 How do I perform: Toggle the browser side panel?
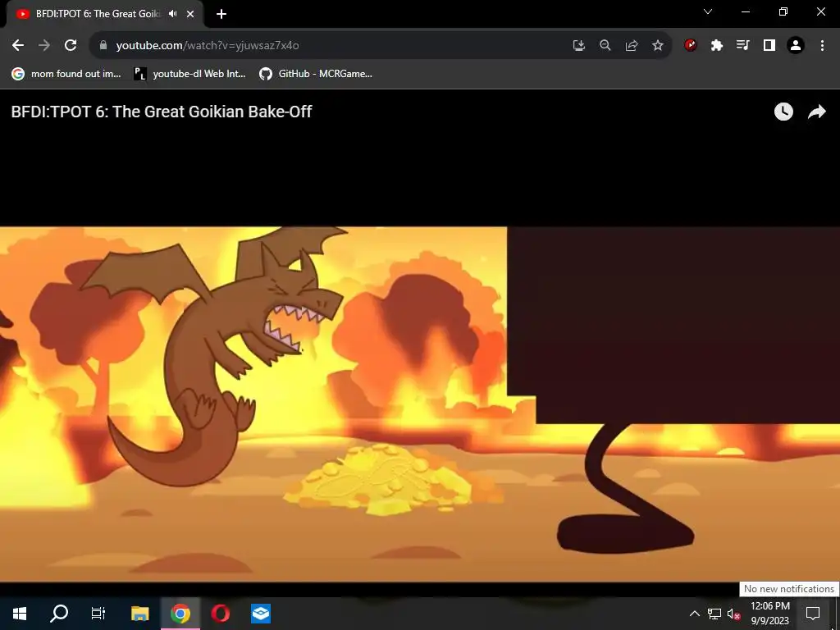[769, 45]
